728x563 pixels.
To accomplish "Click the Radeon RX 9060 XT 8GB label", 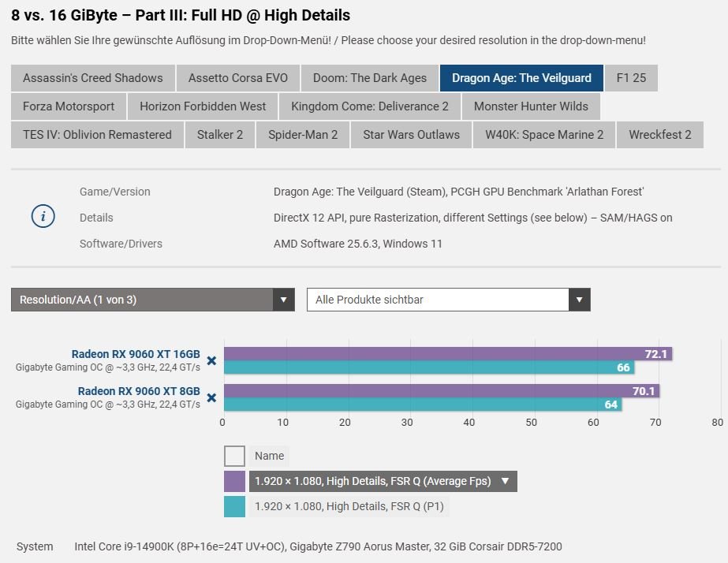I will (139, 391).
